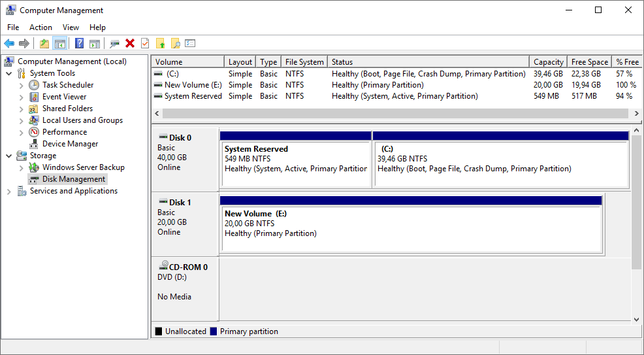Expand the Performance node
Image resolution: width=644 pixels, height=355 pixels.
tap(22, 133)
